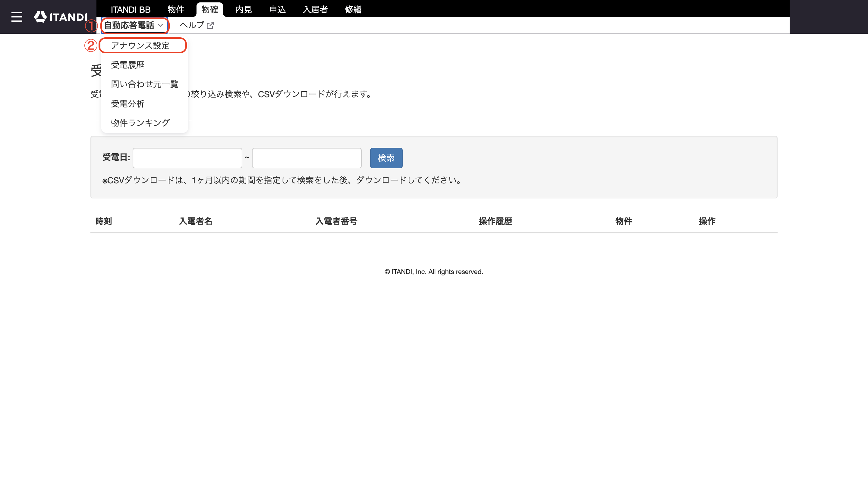Open the 入居者 tab
This screenshot has height=489, width=868.
[315, 9]
